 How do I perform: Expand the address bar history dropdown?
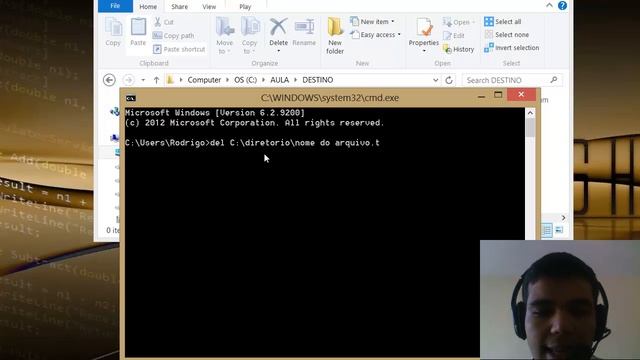(436, 80)
